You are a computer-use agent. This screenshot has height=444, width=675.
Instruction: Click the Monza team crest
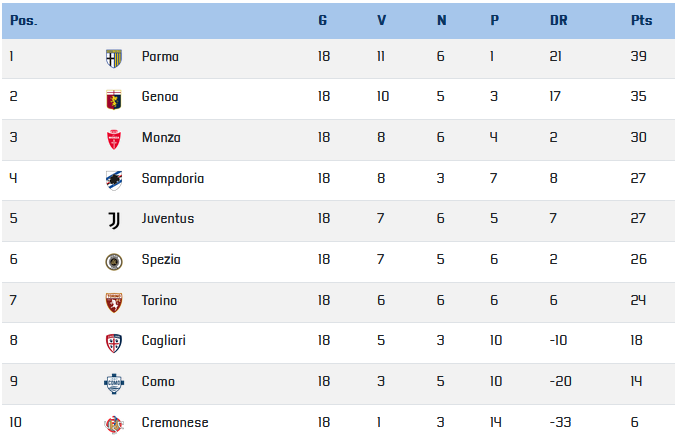[114, 140]
